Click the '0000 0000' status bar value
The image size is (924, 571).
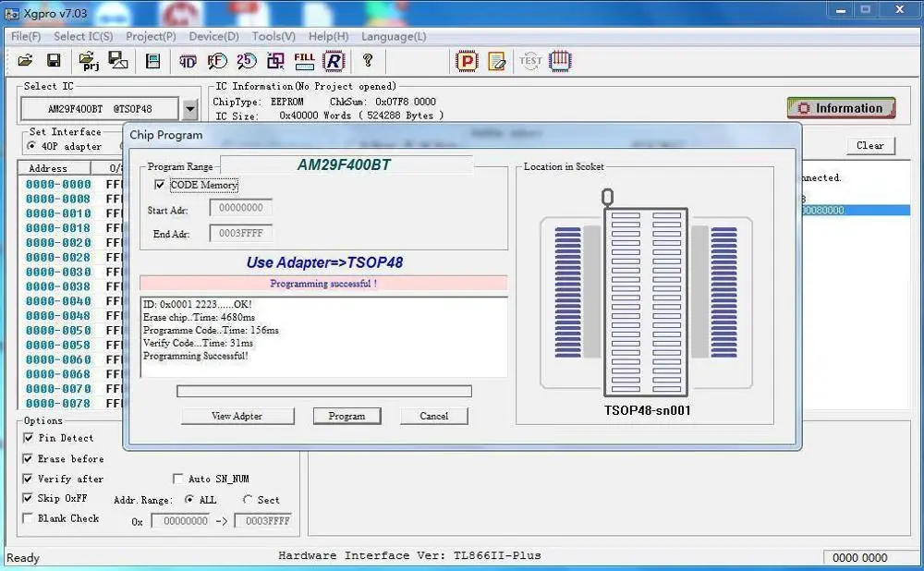(x=859, y=557)
